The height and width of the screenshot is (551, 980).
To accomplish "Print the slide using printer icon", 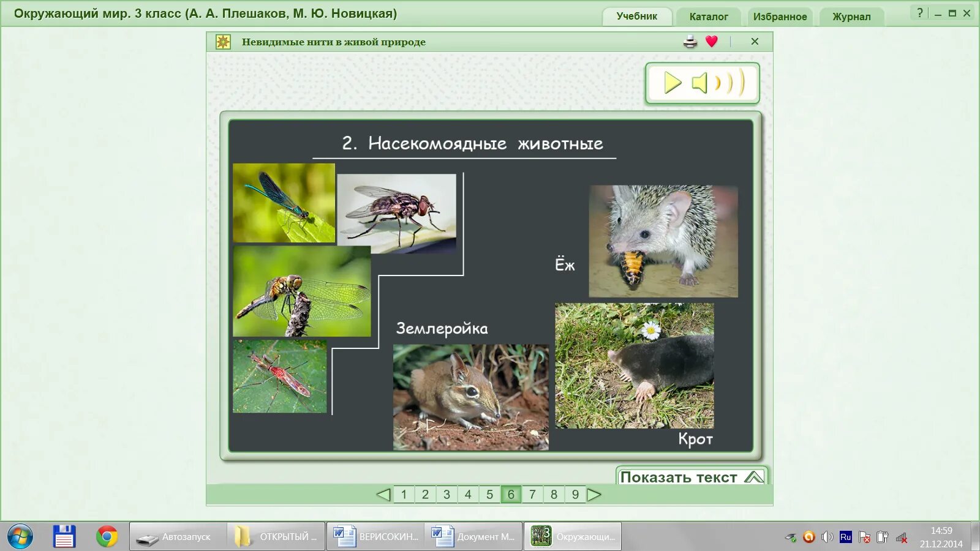I will point(690,42).
